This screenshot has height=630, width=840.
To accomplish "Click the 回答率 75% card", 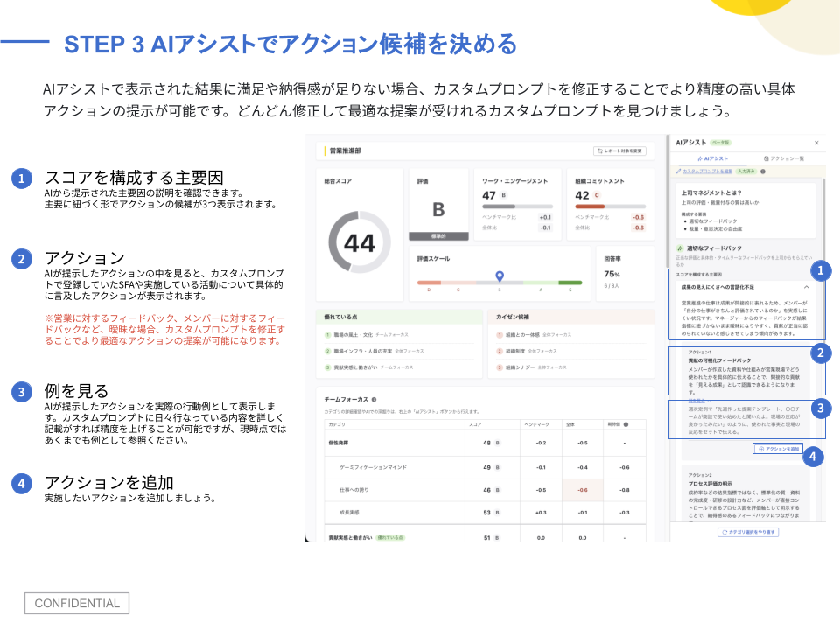I will tap(625, 273).
